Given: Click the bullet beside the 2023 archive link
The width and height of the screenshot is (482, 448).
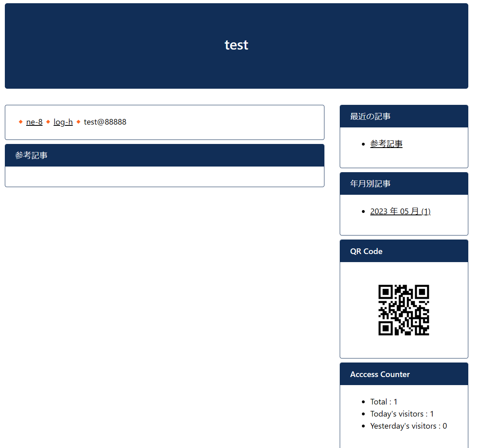Looking at the screenshot, I should coord(364,212).
